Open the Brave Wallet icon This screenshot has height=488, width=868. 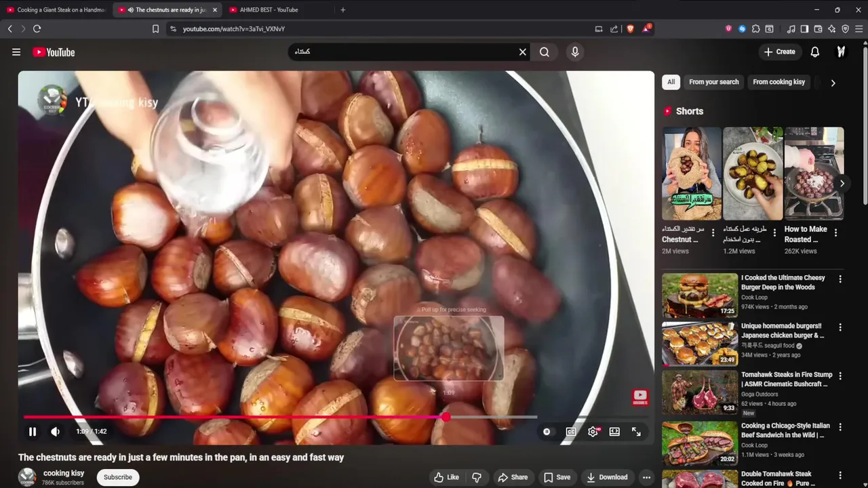[818, 29]
